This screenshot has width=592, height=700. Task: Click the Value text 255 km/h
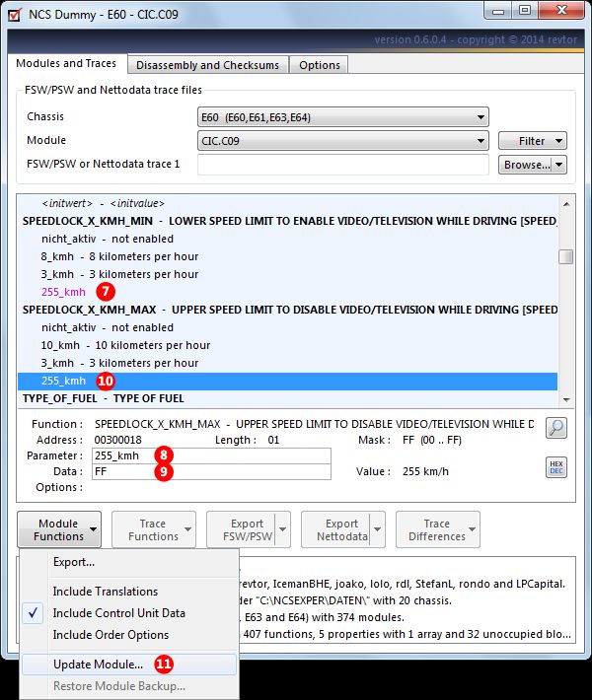(x=425, y=471)
